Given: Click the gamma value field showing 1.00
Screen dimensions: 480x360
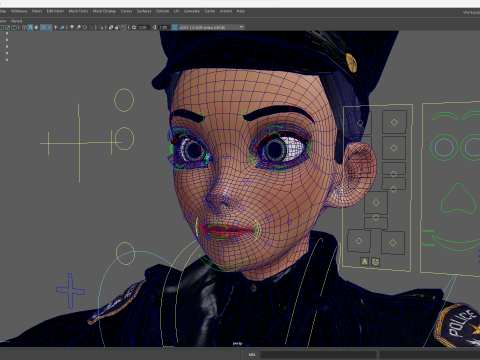Looking at the screenshot, I should pos(163,27).
